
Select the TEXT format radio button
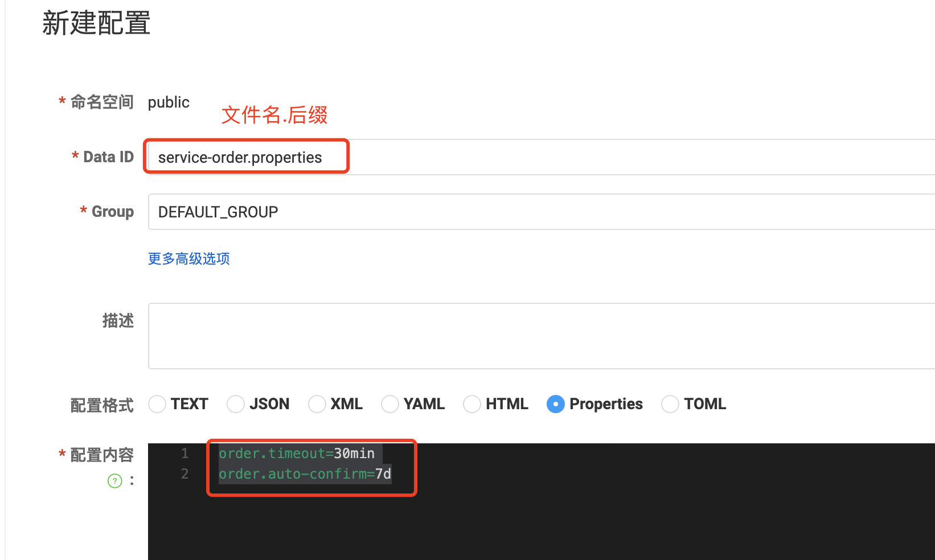(157, 404)
